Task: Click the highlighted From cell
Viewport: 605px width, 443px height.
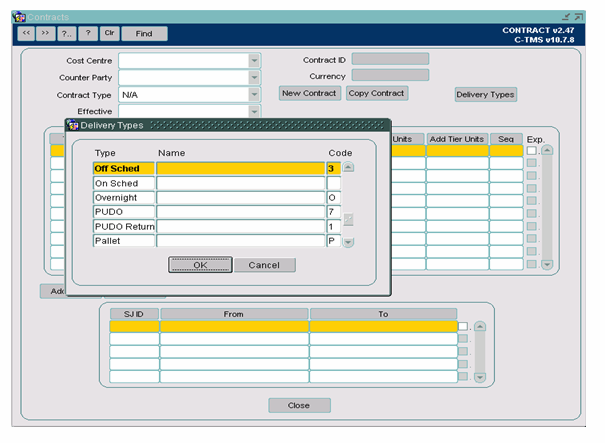Action: click(x=234, y=326)
